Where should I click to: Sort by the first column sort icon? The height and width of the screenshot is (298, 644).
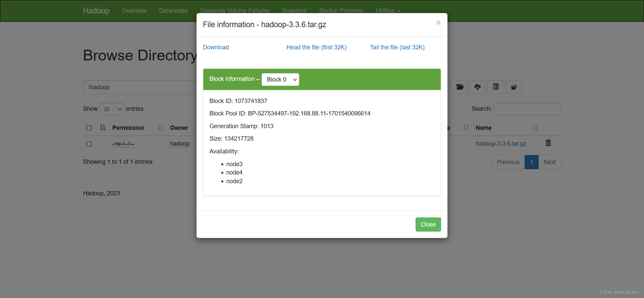103,128
